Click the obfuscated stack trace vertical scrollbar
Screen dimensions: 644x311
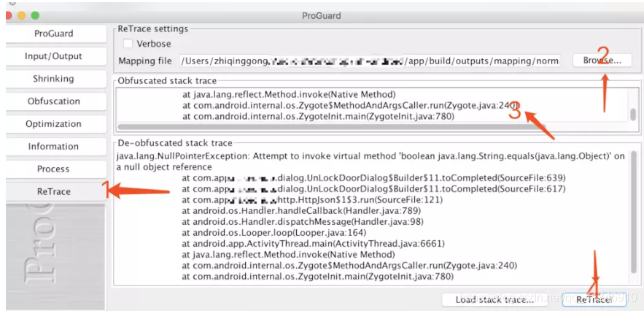[x=633, y=115]
